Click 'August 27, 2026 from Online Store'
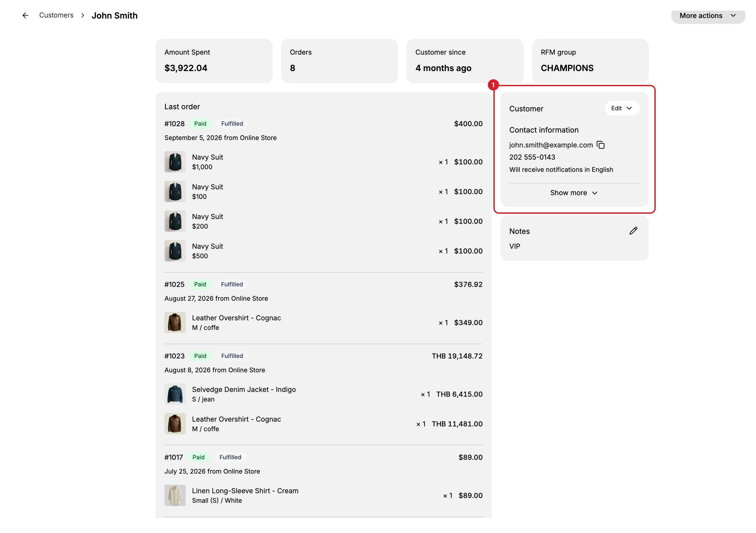 pyautogui.click(x=216, y=299)
